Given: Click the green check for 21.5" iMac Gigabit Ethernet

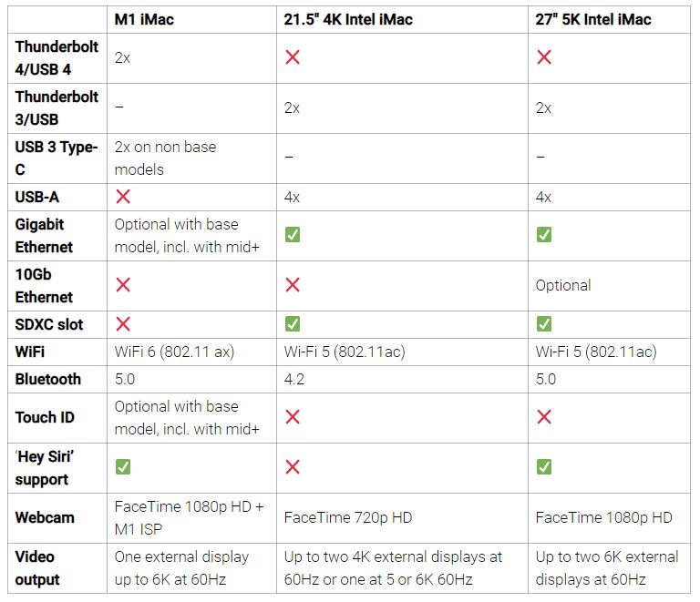Looking at the screenshot, I should point(293,235).
